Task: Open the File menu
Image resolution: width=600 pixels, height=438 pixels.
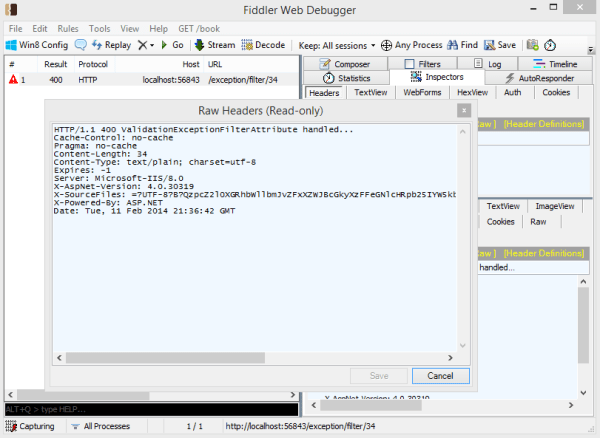Action: pos(15,29)
